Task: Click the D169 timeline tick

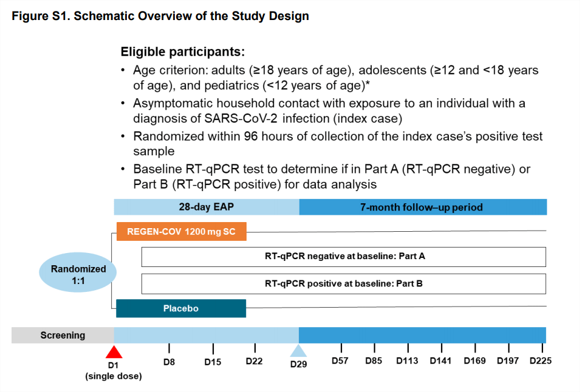Action: coord(474,348)
